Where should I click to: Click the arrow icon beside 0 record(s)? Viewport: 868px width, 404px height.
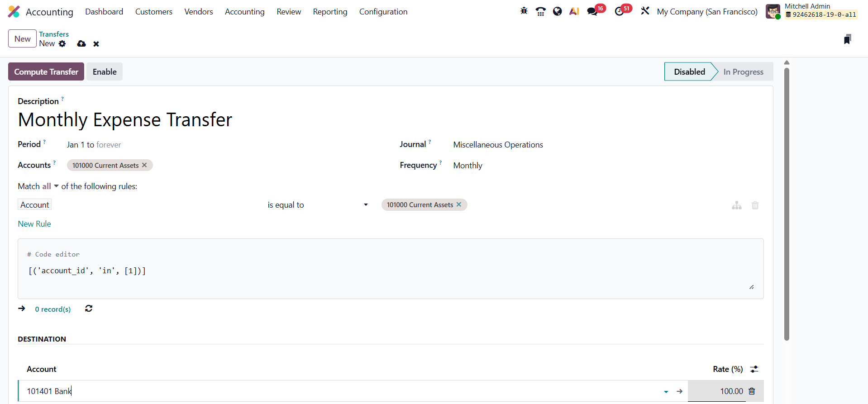22,309
